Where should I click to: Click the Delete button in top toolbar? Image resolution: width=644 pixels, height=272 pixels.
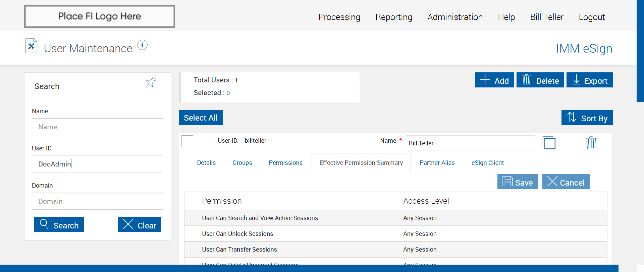(540, 80)
